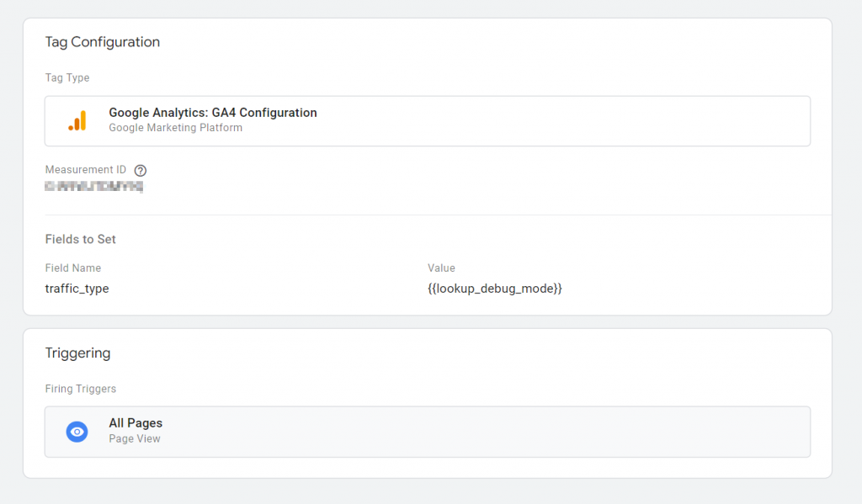
Task: Open the Measurement ID help icon
Action: (x=141, y=170)
